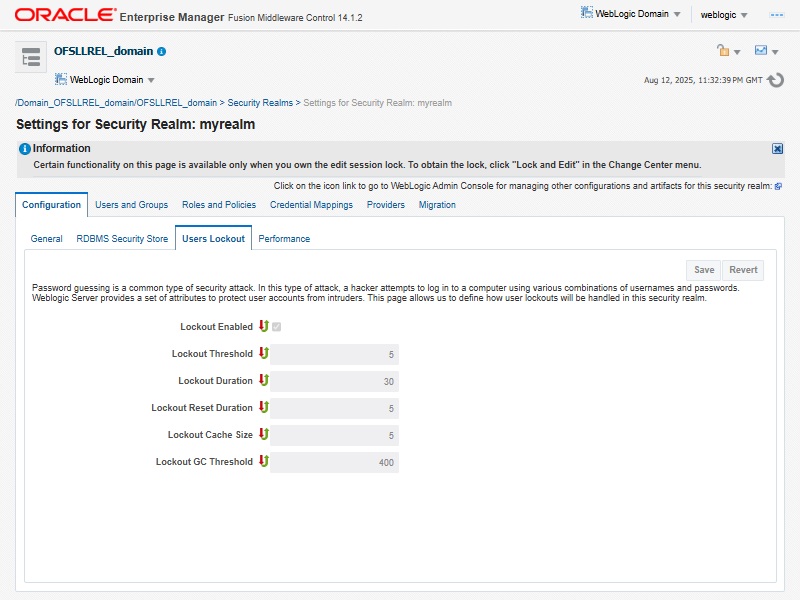This screenshot has width=800, height=600.
Task: Click the refresh page icon
Action: (775, 80)
